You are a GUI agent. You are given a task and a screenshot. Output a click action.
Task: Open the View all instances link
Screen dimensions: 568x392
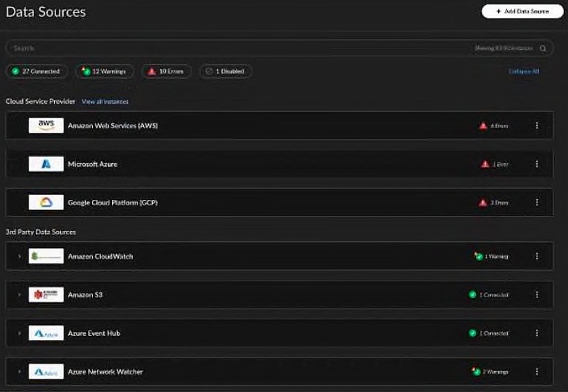pyautogui.click(x=105, y=102)
